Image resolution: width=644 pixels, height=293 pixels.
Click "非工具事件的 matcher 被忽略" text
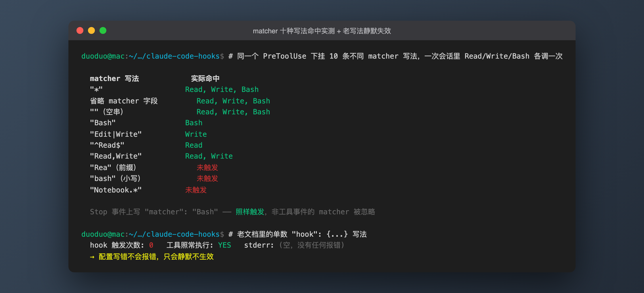click(x=323, y=212)
